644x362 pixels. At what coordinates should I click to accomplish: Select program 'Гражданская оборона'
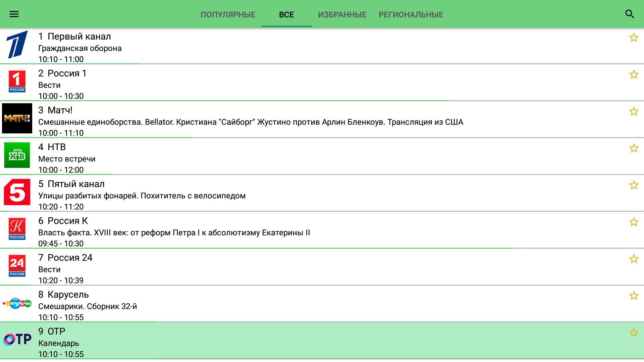pos(80,49)
